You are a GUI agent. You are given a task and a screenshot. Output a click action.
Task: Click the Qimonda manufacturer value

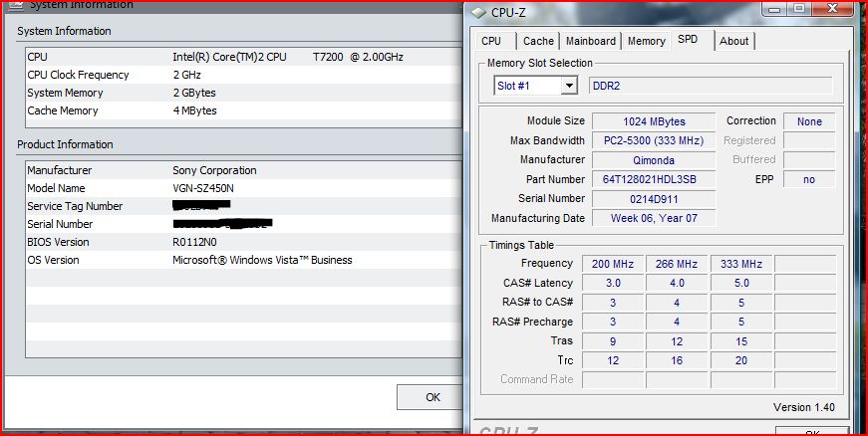click(654, 160)
